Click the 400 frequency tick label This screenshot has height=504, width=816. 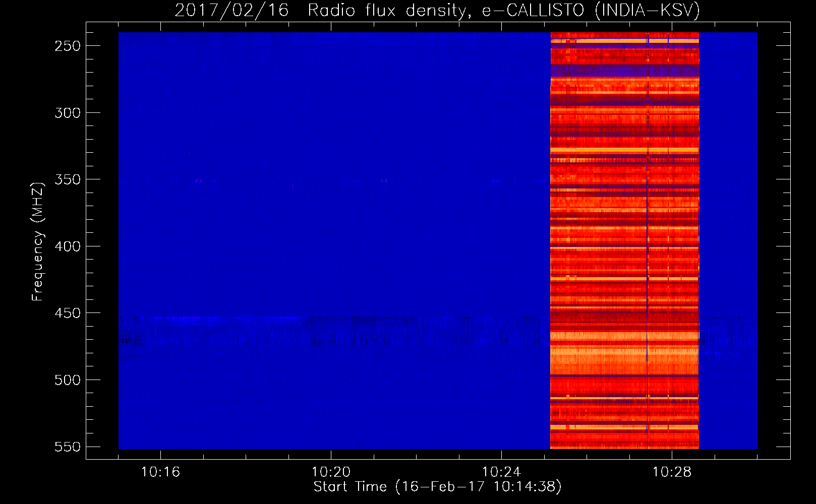(68, 246)
